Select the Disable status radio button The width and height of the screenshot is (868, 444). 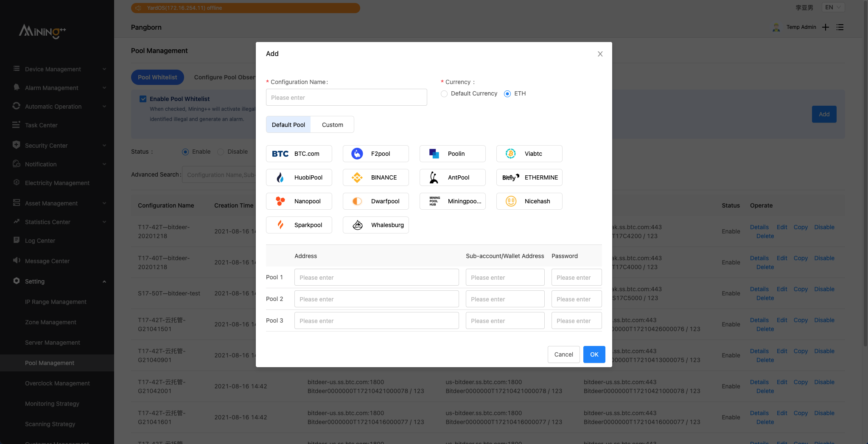pyautogui.click(x=221, y=152)
